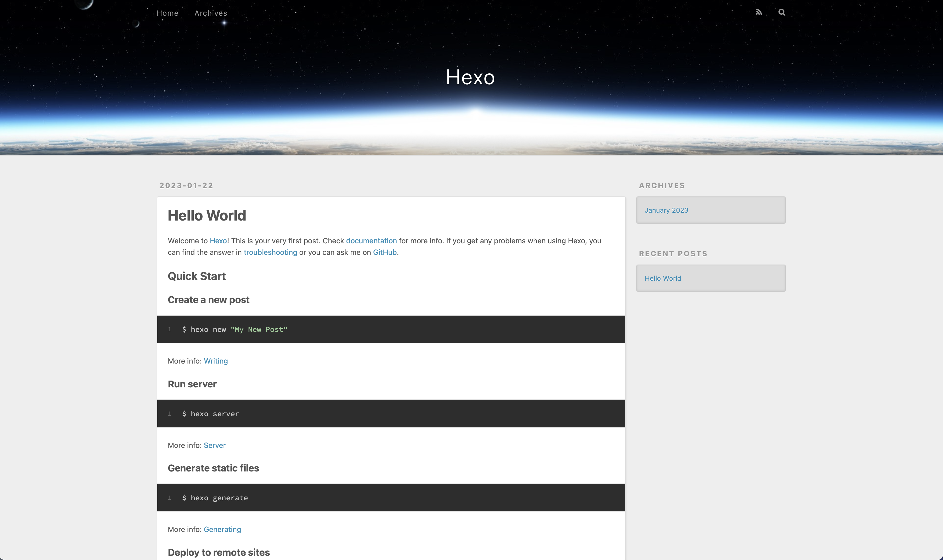Click the Hexo site title
The height and width of the screenshot is (560, 943).
[x=470, y=77]
